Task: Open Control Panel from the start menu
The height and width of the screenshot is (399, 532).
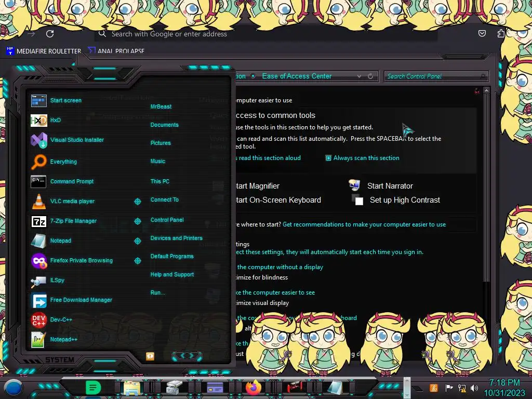Action: [x=167, y=220]
